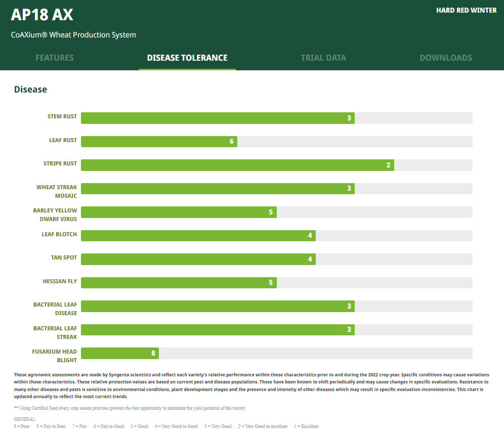The image size is (504, 434).
Task: Click the 'GENERAL:' legend heading
Action: click(x=25, y=419)
